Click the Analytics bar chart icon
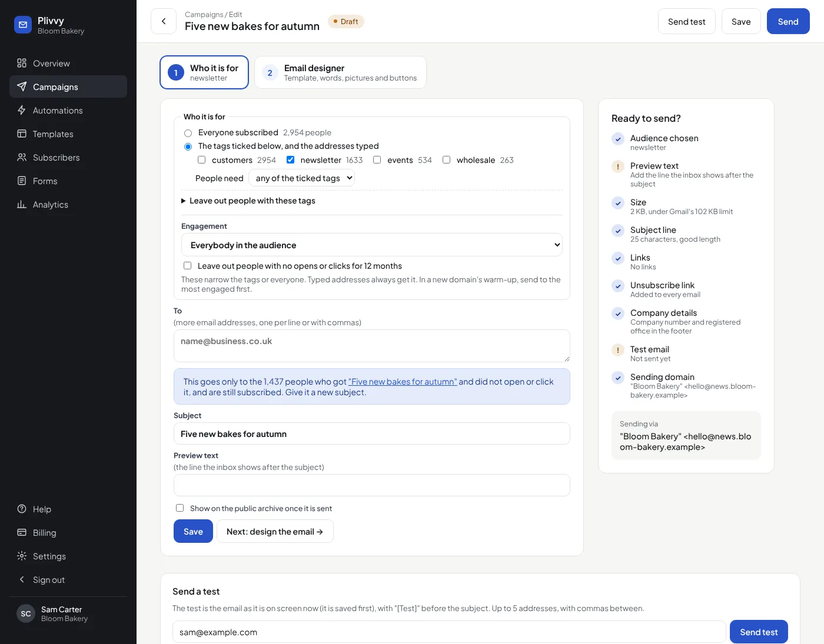This screenshot has width=824, height=644. coord(22,204)
